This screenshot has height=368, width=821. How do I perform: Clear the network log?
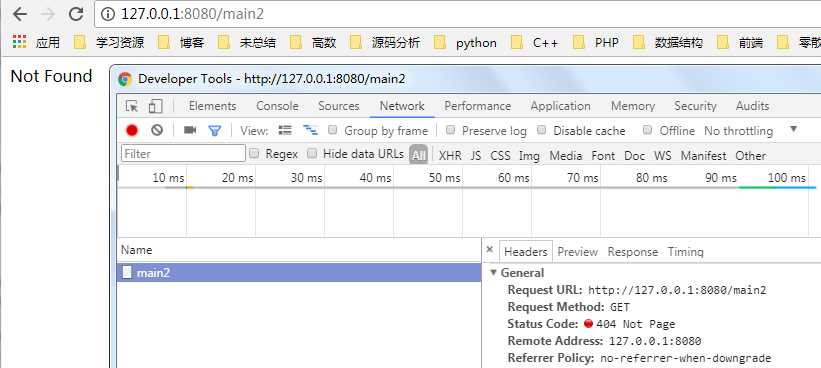157,130
